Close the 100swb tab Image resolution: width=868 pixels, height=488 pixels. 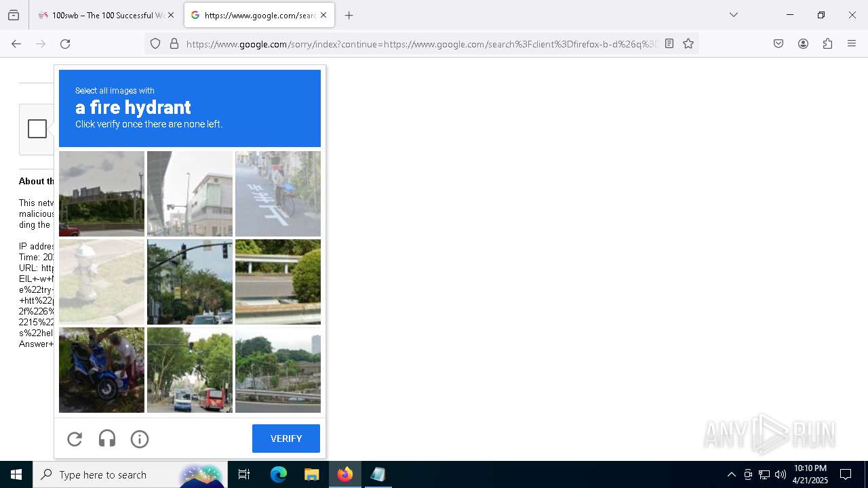click(171, 15)
